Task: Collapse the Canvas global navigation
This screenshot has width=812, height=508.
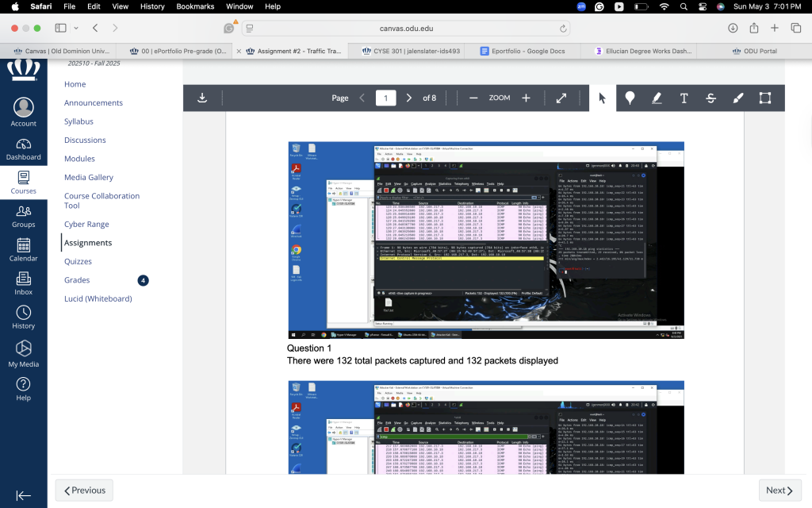Action: (x=23, y=495)
